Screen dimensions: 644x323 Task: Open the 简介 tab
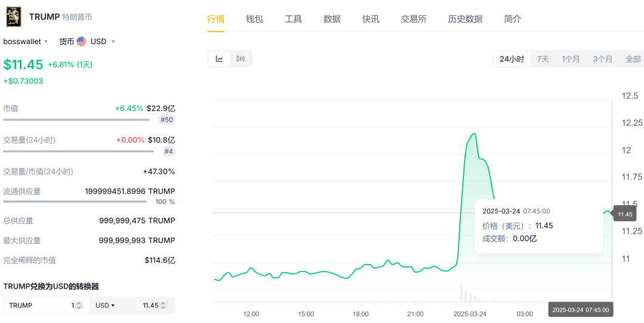tap(513, 19)
